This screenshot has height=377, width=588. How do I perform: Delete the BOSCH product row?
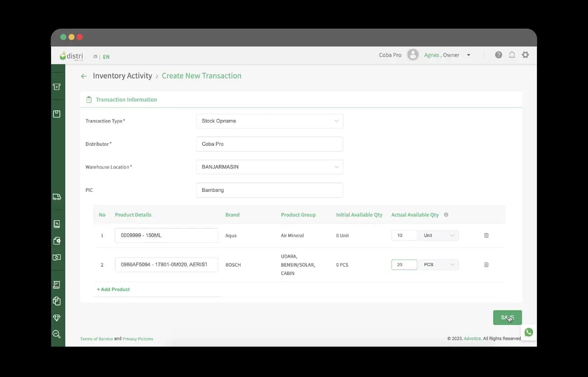pos(486,265)
